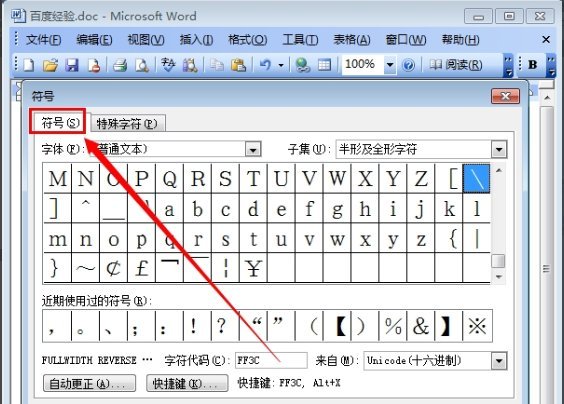Expand the 来自 Unicode source dropdown

499,361
